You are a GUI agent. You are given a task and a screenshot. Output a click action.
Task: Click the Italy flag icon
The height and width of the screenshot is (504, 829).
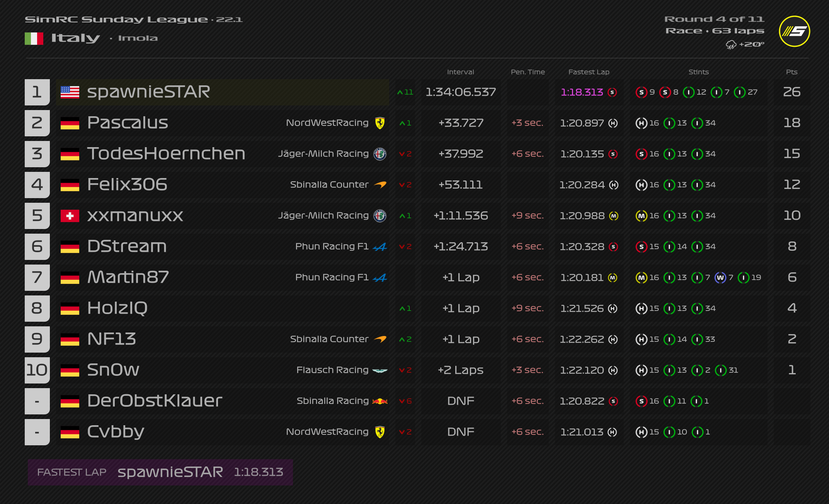[34, 38]
